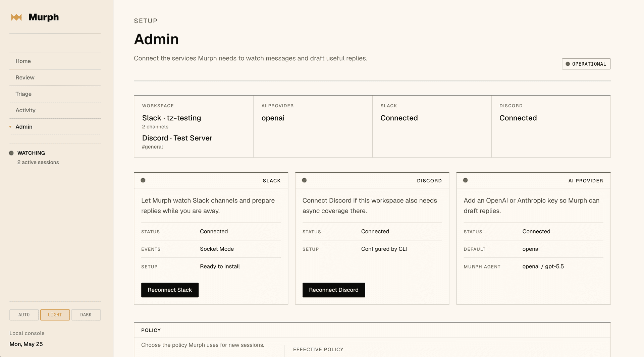644x357 pixels.
Task: Click Default value 'openai'
Action: coord(531,249)
